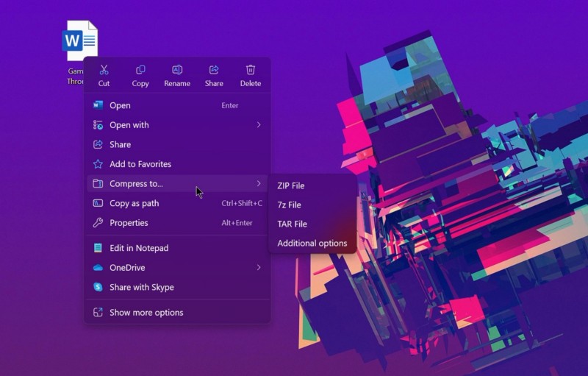
Task: Click the Cut scissors icon
Action: point(104,70)
